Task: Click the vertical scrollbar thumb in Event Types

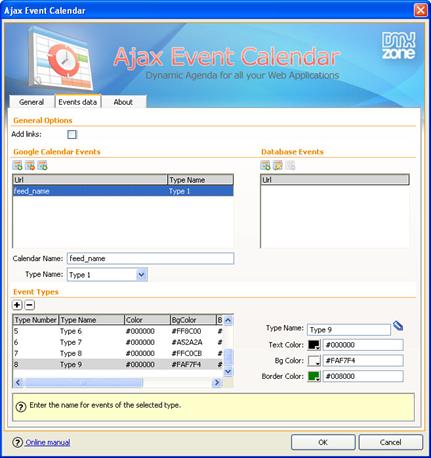Action: 228,357
